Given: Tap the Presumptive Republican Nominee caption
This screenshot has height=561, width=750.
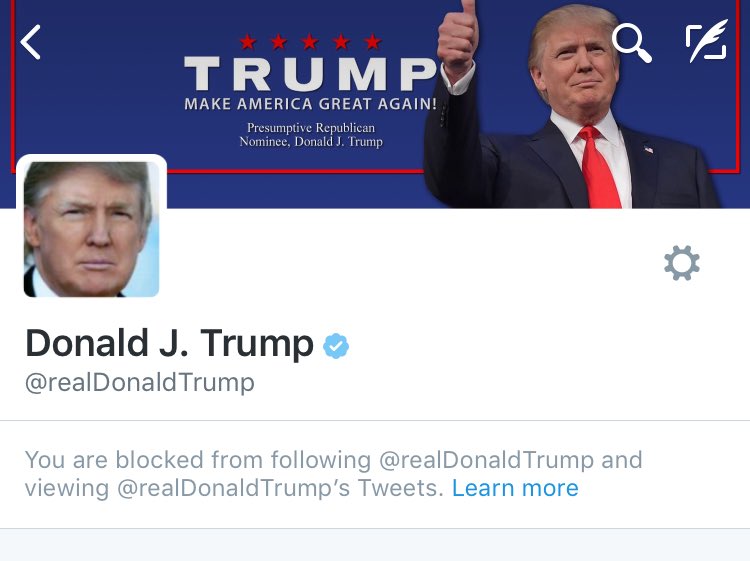Looking at the screenshot, I should pos(311,134).
